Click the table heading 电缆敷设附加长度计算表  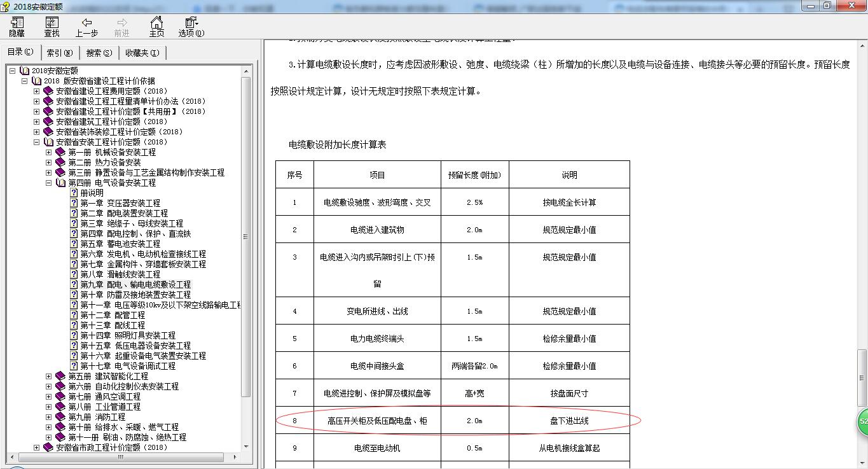click(338, 144)
